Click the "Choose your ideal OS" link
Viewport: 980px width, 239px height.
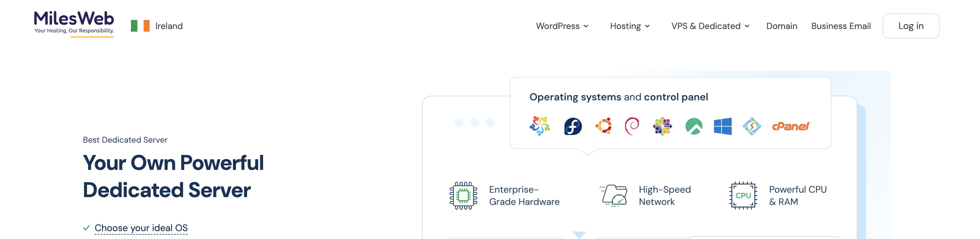[x=141, y=228]
